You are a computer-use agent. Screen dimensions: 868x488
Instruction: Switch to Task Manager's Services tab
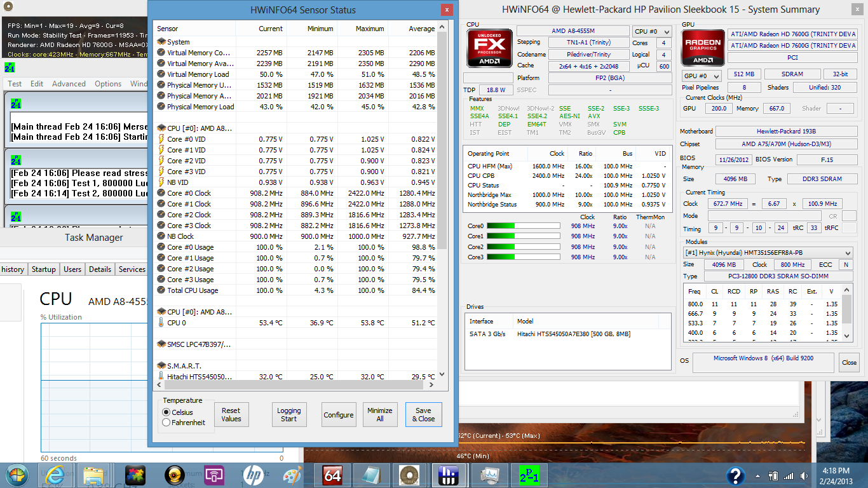click(132, 269)
